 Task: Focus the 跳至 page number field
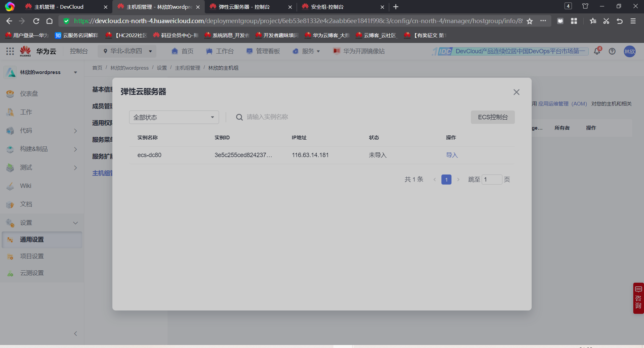(x=492, y=180)
